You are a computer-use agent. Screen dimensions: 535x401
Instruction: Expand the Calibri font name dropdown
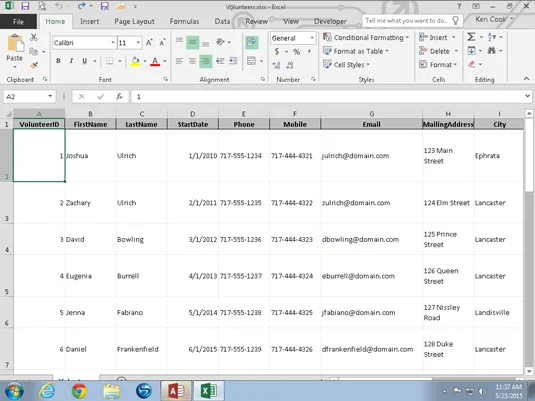click(113, 43)
